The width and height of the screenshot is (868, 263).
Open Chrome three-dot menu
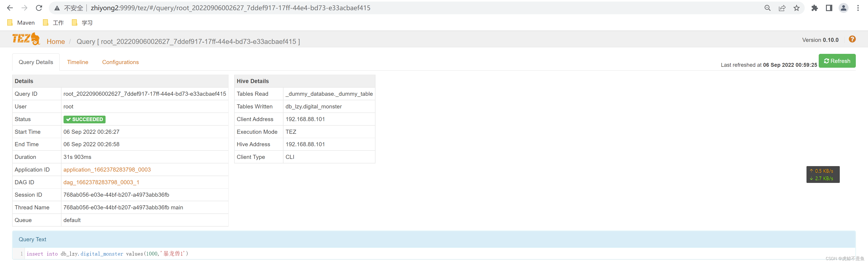tap(858, 8)
